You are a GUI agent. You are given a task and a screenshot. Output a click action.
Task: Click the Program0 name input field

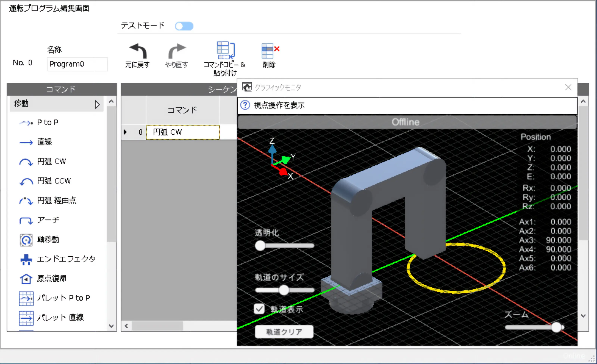pyautogui.click(x=77, y=64)
